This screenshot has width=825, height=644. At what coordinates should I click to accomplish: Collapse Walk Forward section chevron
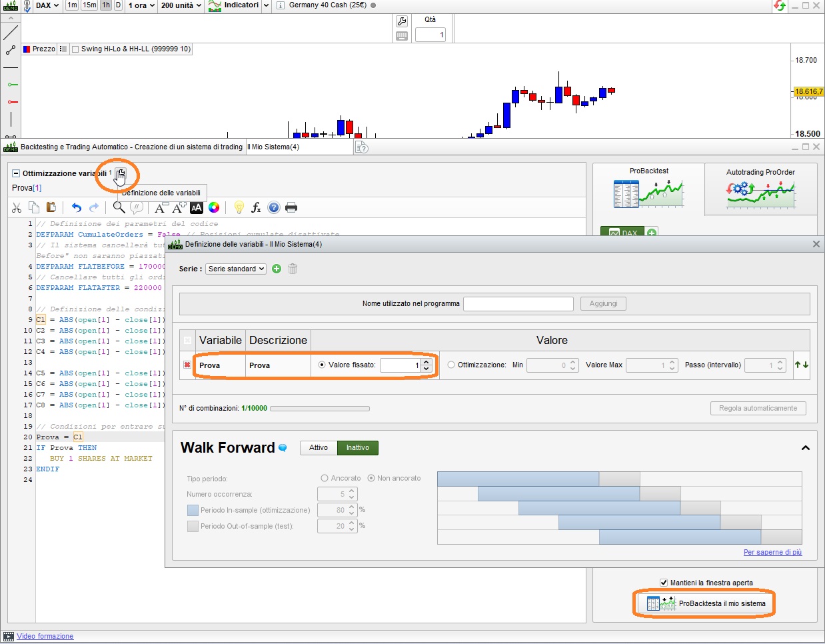[x=805, y=448]
